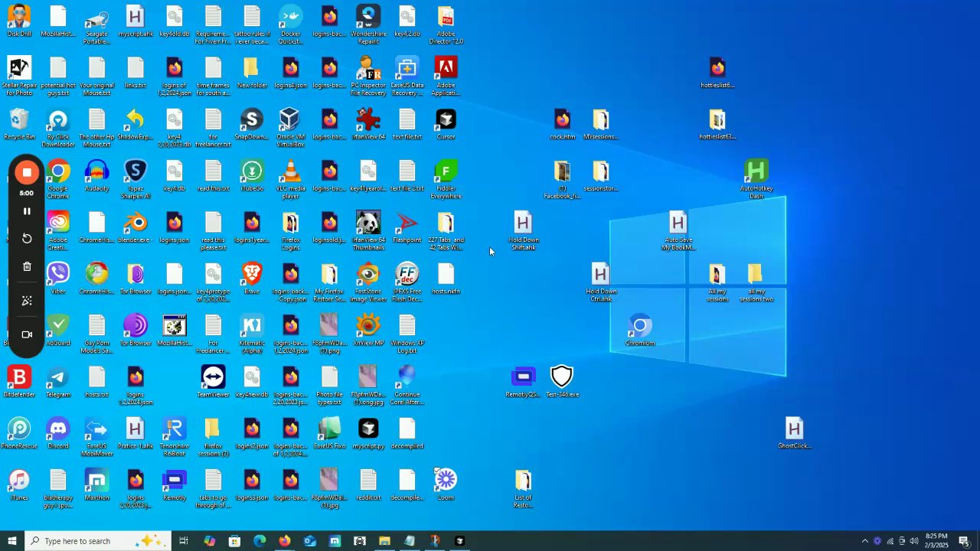Select the Fiddler Everywhere icon
The image size is (980, 551).
coord(446,179)
